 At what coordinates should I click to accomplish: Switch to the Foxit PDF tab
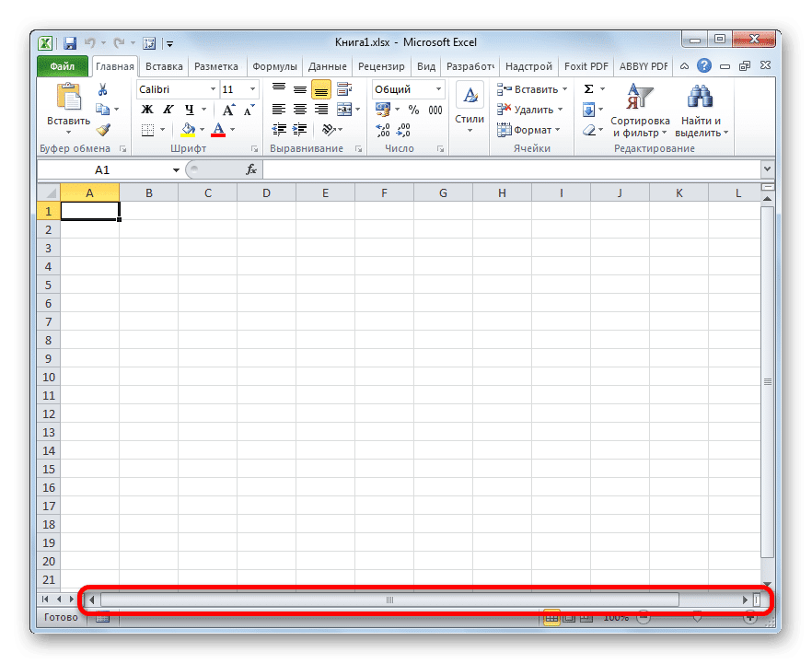tap(586, 66)
